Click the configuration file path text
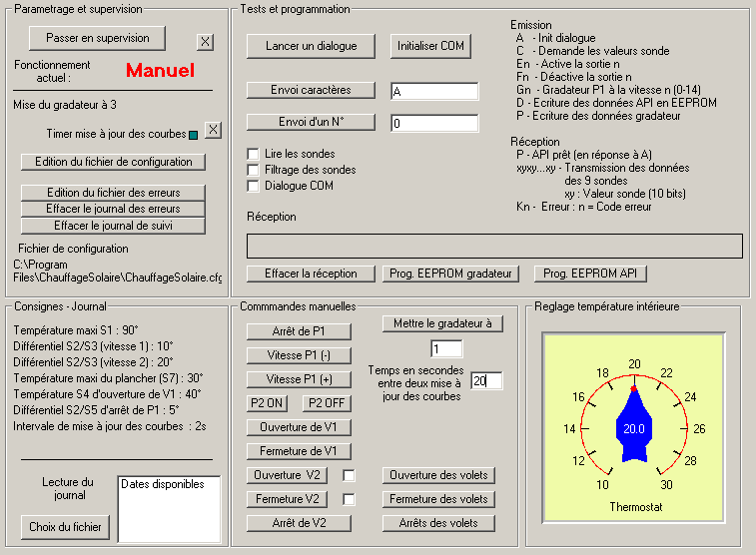The image size is (756, 555). [118, 272]
